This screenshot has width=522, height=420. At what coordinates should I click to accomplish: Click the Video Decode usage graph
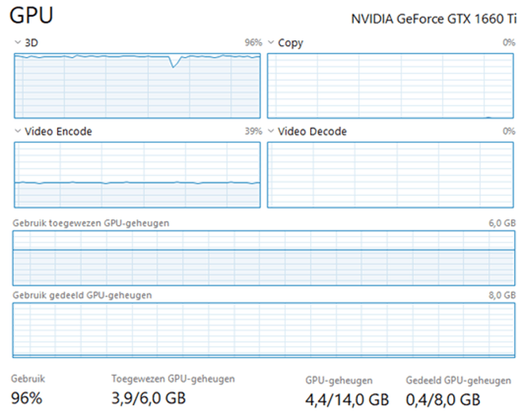[391, 174]
